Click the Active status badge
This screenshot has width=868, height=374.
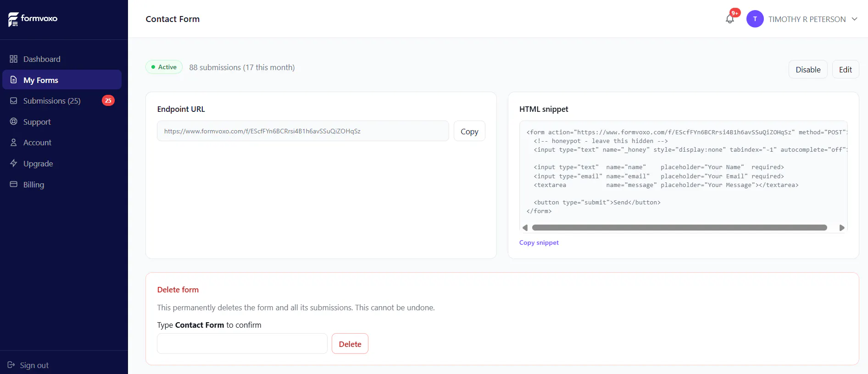(164, 67)
